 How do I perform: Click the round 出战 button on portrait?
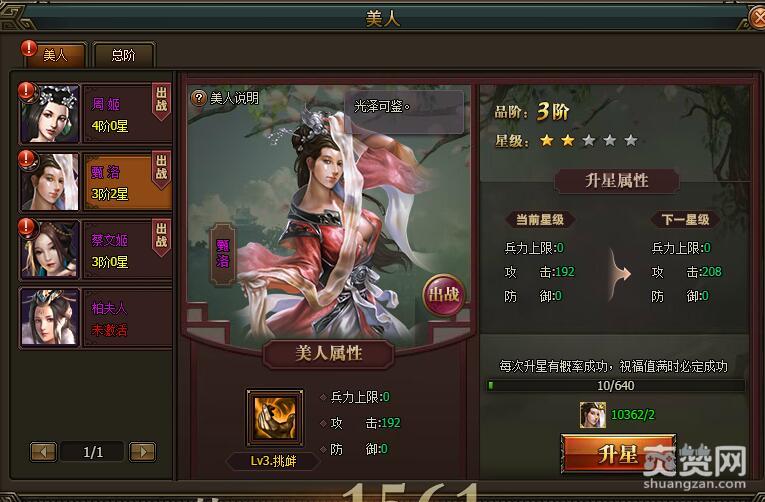443,295
